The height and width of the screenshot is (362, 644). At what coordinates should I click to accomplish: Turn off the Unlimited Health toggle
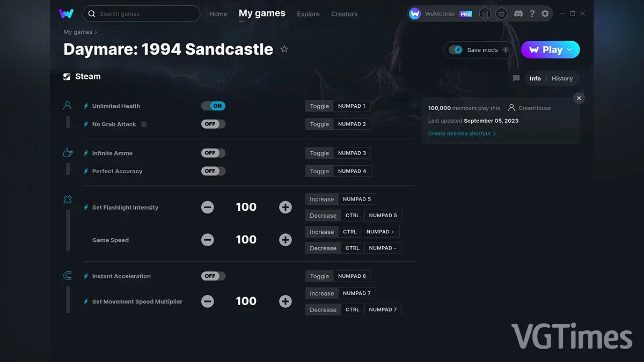pyautogui.click(x=214, y=106)
